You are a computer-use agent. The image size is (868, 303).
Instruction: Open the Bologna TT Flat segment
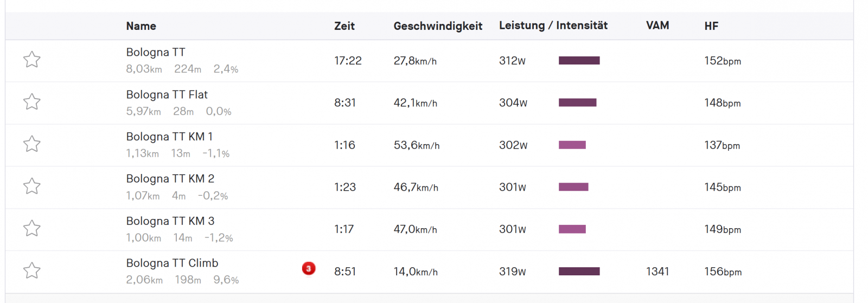pos(167,94)
